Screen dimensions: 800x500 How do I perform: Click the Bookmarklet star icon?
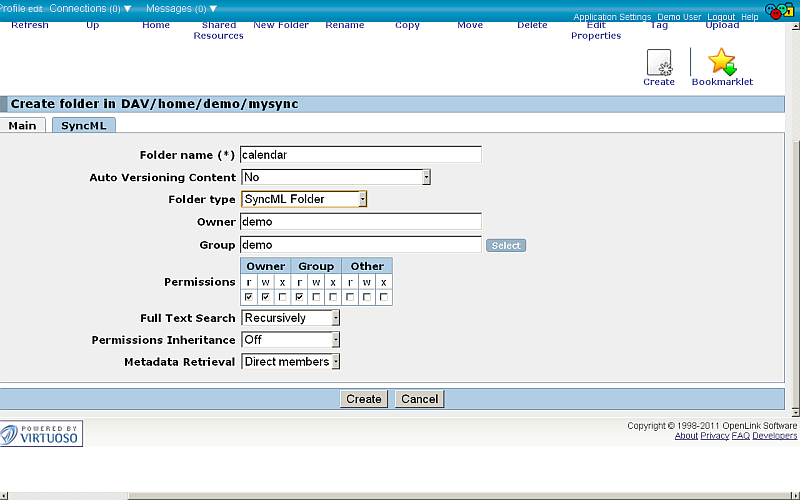721,63
